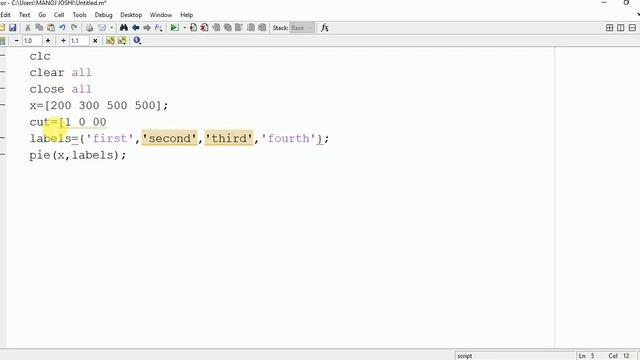Open the Debug menu
This screenshot has height=360, width=640.
(x=103, y=15)
